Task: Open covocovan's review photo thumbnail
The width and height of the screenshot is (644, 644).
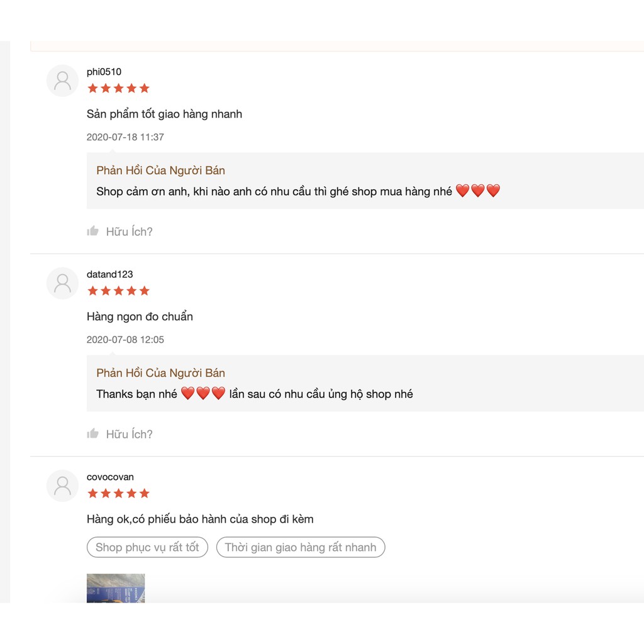Action: coord(116,588)
